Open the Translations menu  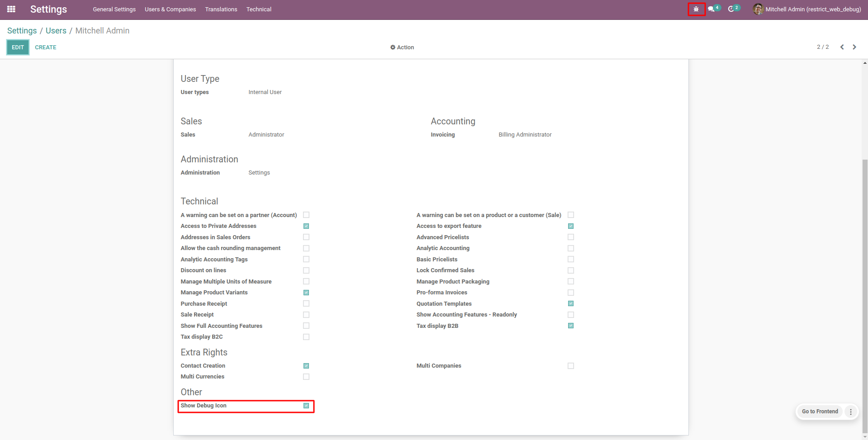pyautogui.click(x=221, y=9)
